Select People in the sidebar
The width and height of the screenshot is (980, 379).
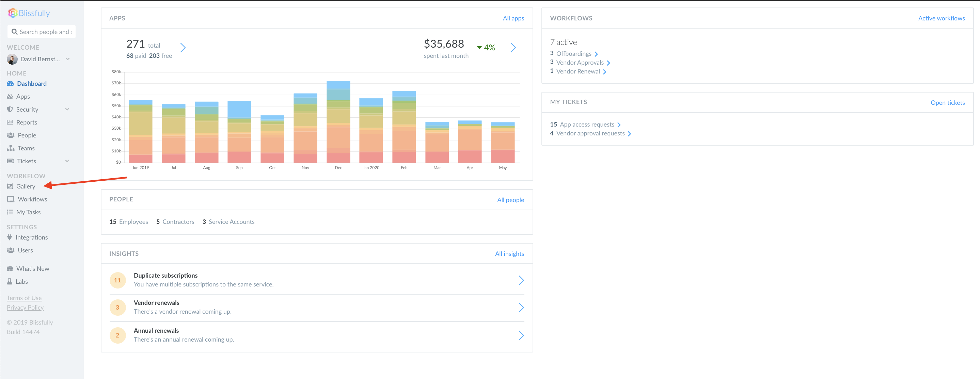click(27, 135)
